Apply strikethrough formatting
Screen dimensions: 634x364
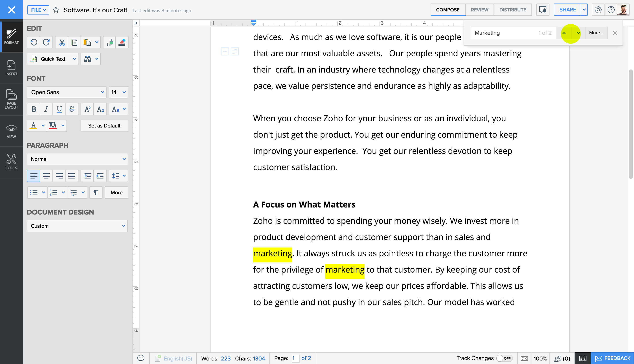coord(72,109)
